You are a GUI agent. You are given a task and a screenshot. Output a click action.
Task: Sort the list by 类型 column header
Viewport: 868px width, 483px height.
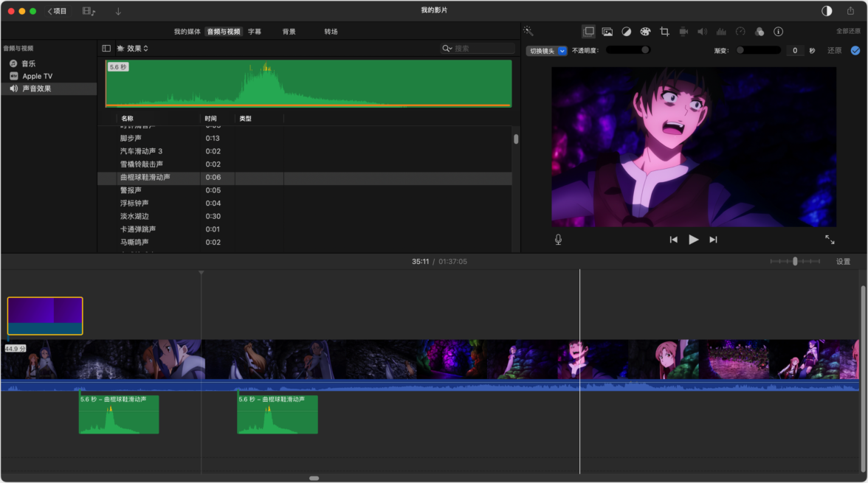pos(259,119)
